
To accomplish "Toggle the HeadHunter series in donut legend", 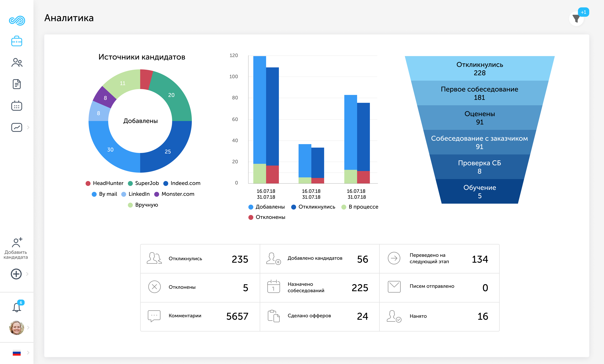I will 105,183.
